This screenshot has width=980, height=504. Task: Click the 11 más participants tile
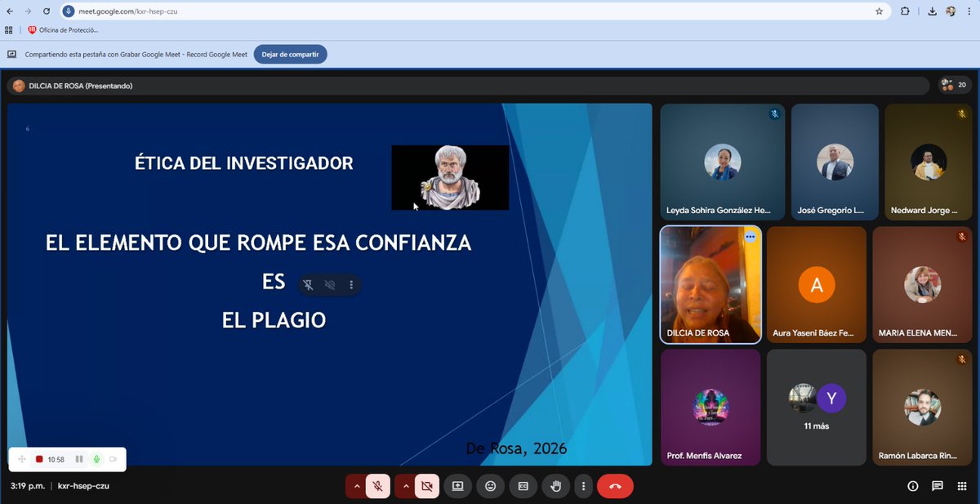tap(817, 406)
